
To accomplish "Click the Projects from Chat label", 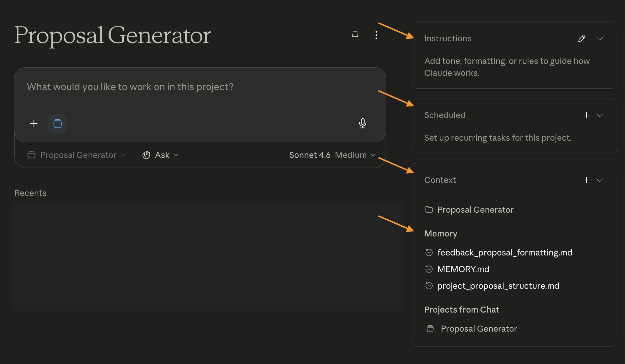I will [x=462, y=310].
